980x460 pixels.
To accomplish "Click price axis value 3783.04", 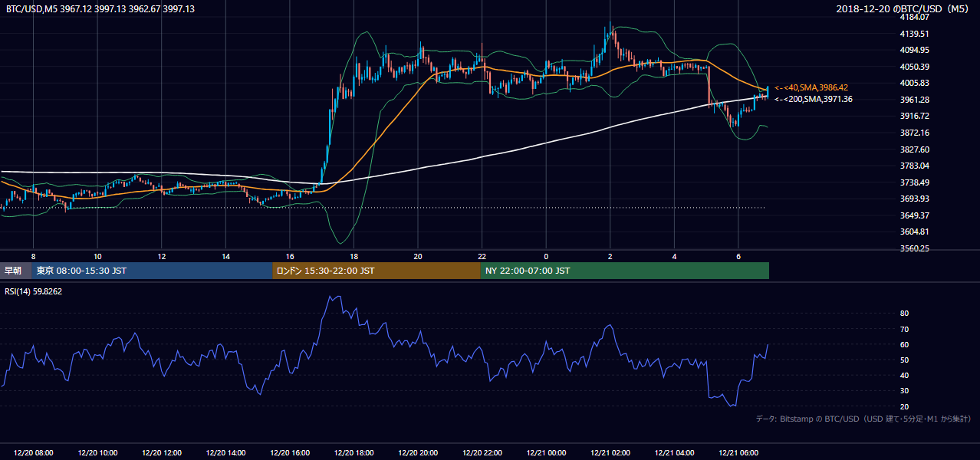I will tap(915, 166).
